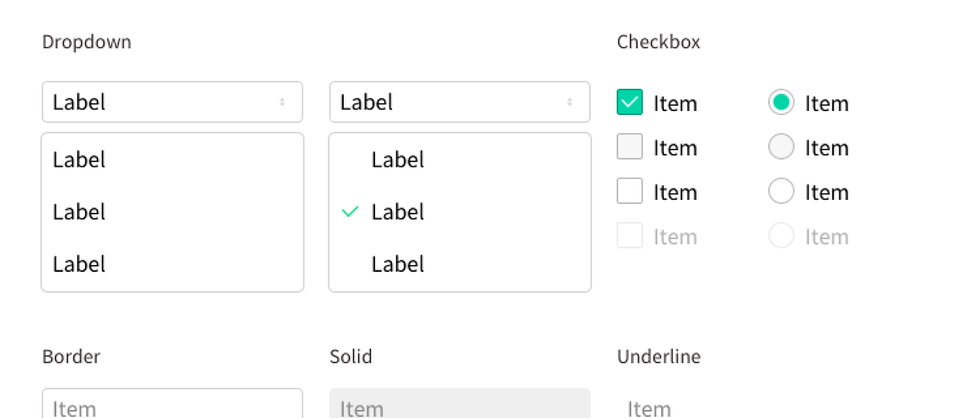Choose top Label in right checkmark list
The image size is (980, 418).
click(x=459, y=160)
